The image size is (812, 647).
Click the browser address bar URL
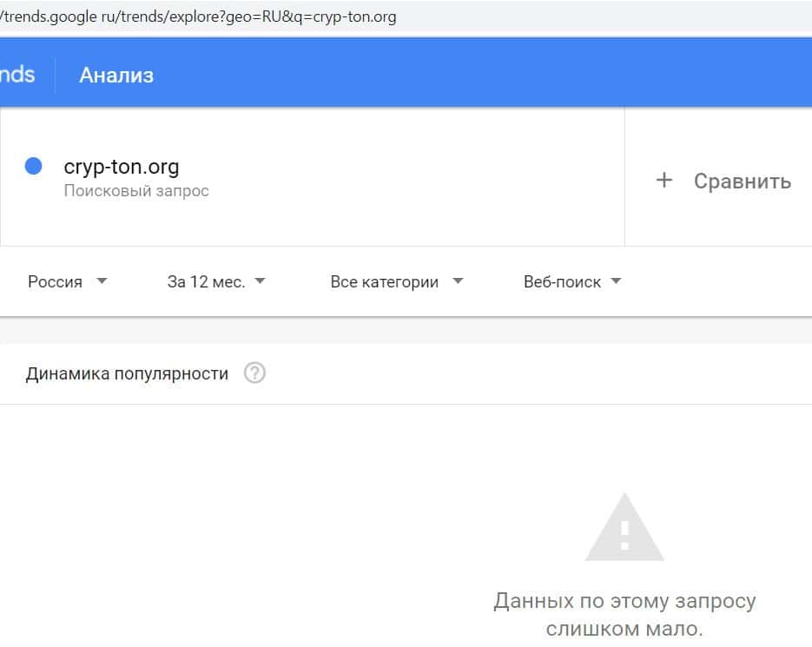tap(200, 17)
